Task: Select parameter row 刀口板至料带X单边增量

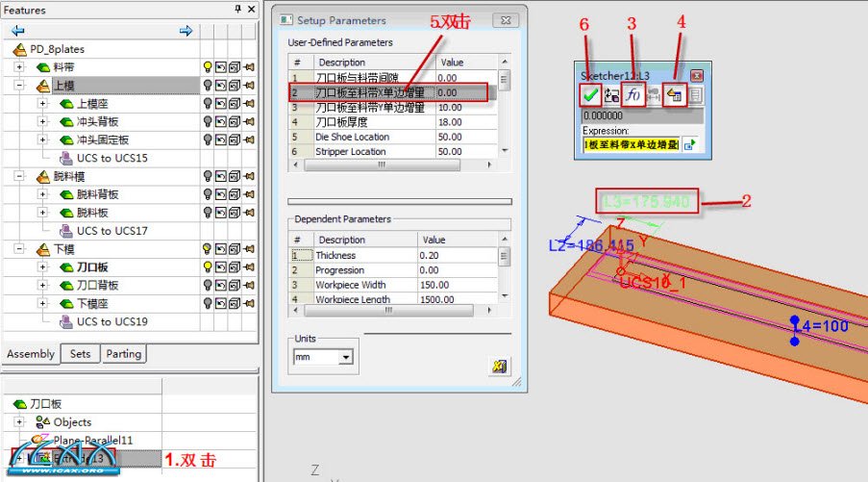Action: [x=392, y=92]
